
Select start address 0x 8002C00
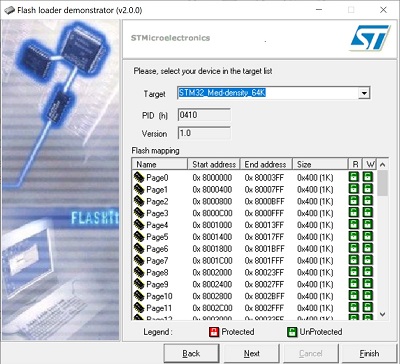212,308
